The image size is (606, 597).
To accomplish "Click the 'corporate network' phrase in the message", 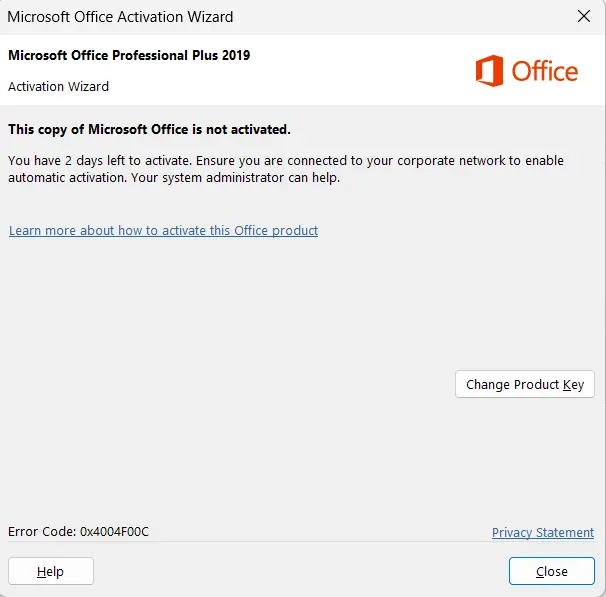I will click(451, 160).
